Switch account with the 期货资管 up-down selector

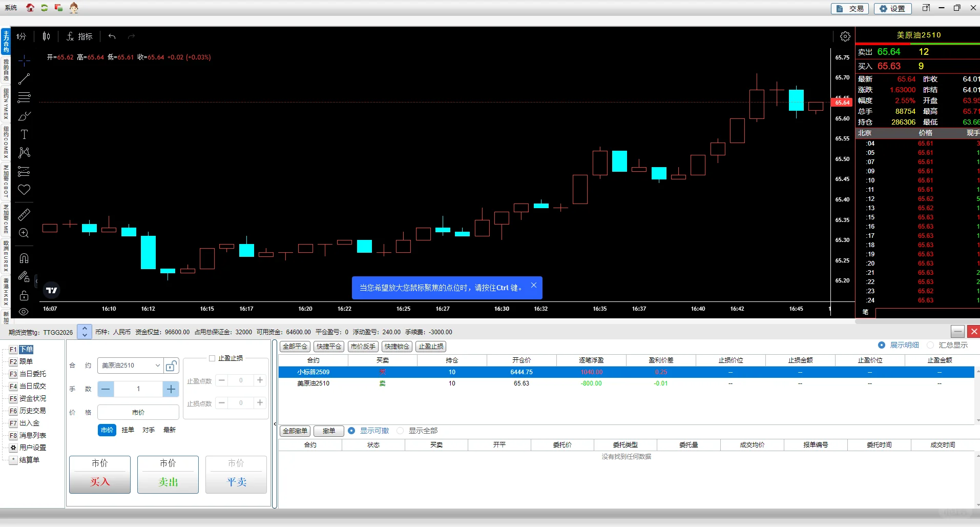coord(85,332)
